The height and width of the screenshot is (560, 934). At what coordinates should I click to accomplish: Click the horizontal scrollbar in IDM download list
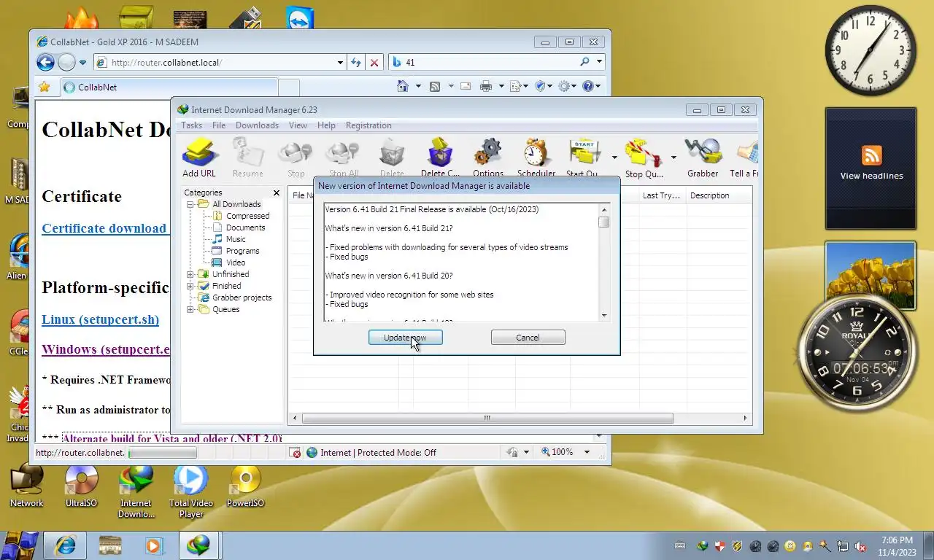pos(487,419)
